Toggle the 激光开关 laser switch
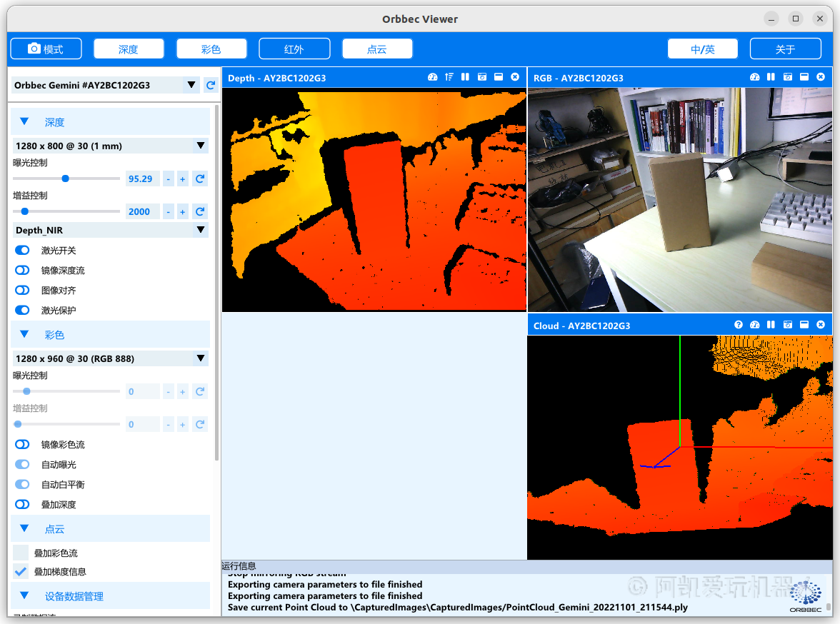The width and height of the screenshot is (840, 624). 23,250
